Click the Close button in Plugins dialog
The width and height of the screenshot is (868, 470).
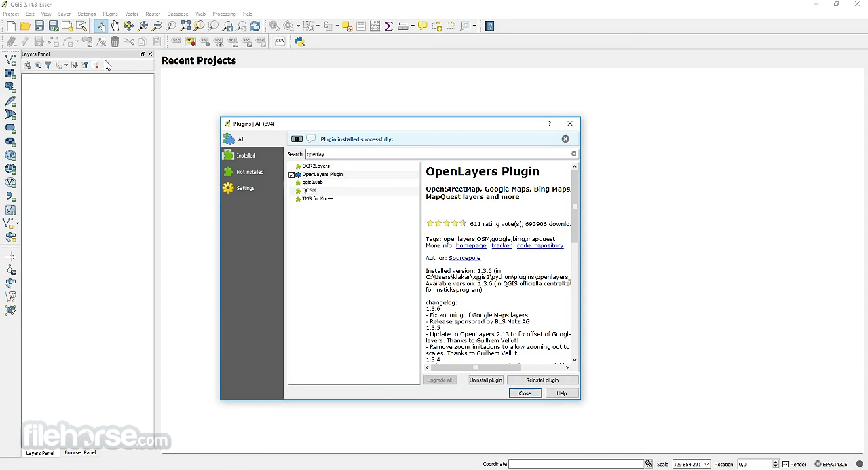(525, 393)
